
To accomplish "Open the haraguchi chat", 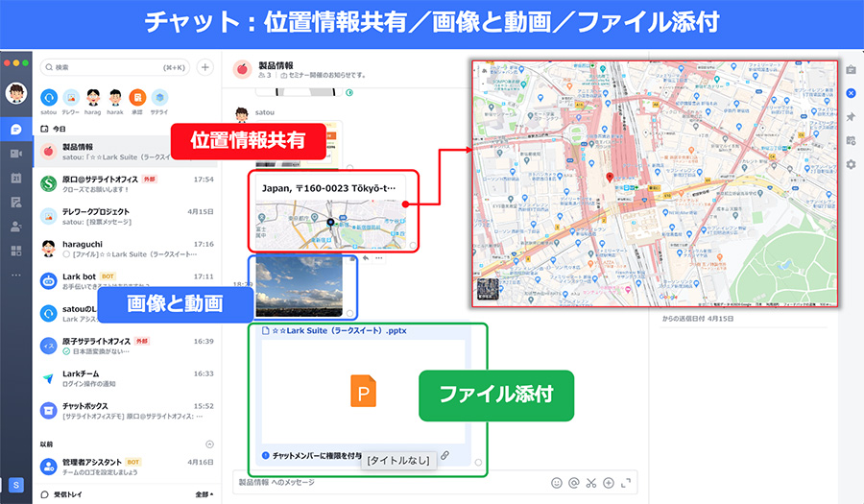I will (x=127, y=249).
